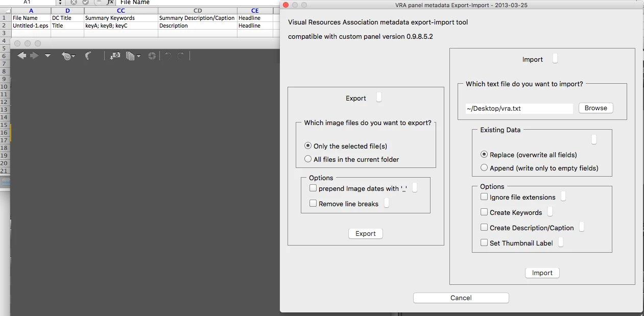Select 'Append (write only to empty fields)'
644x316 pixels.
(x=484, y=168)
